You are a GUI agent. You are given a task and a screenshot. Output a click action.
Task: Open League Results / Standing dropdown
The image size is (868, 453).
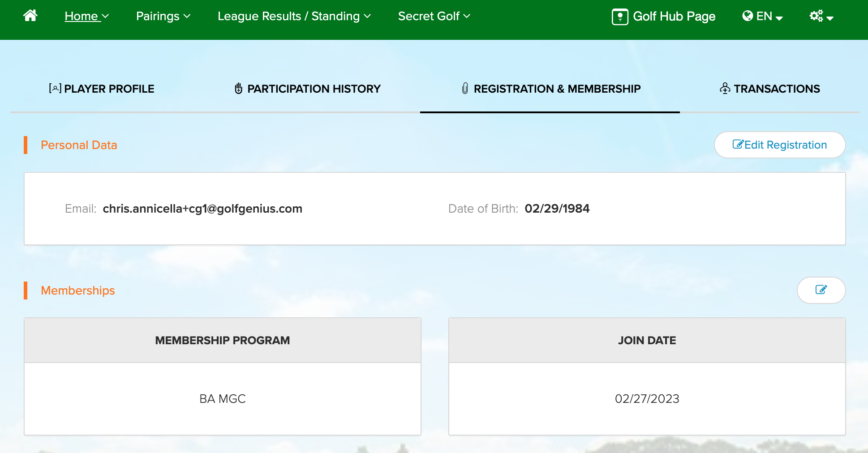[294, 16]
